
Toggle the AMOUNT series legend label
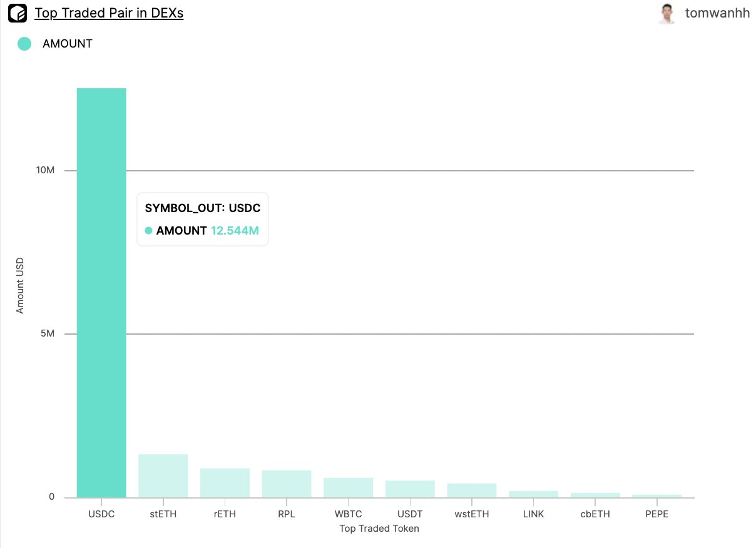coord(67,44)
